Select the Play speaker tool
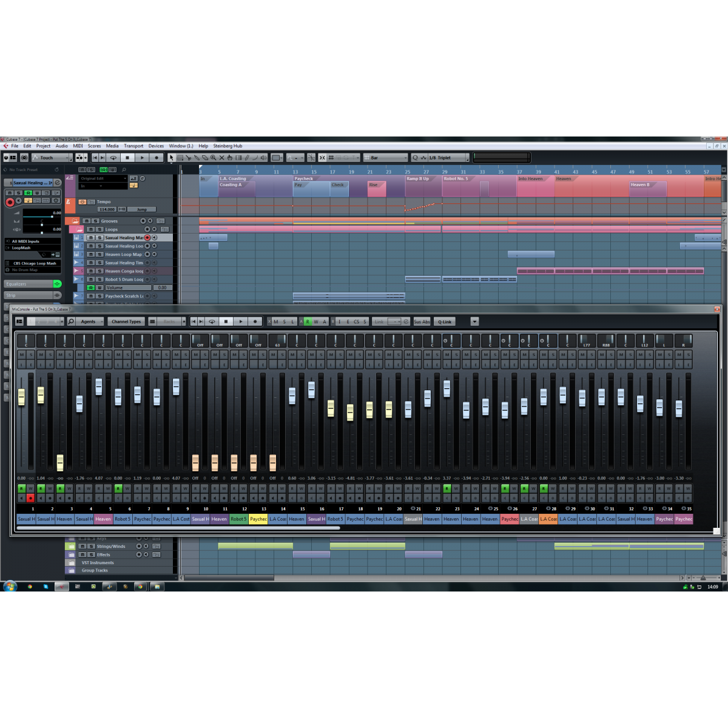 263,158
